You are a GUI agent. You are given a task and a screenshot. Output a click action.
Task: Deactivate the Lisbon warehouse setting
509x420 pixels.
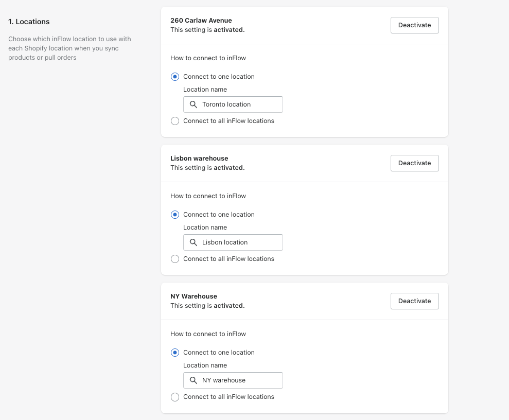pyautogui.click(x=414, y=163)
